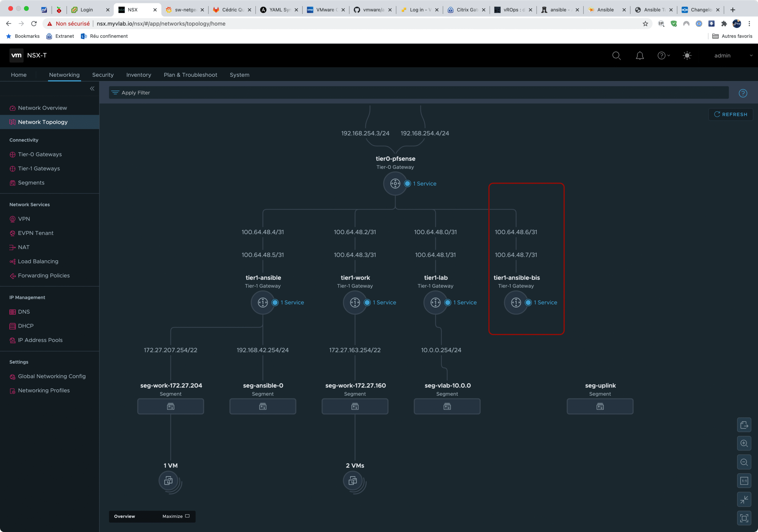This screenshot has width=758, height=532.
Task: Click the tier1-ansible-bis gateway icon
Action: [516, 302]
